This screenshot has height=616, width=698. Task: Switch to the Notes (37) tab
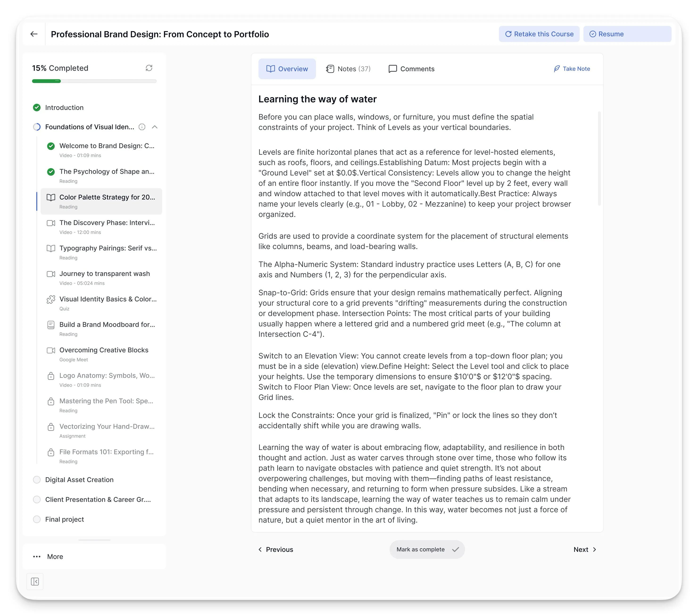pos(348,69)
